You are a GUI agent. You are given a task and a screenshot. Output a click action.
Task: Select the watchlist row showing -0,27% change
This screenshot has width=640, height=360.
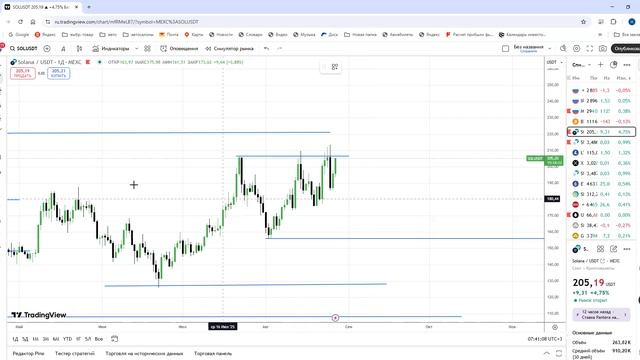coord(601,225)
